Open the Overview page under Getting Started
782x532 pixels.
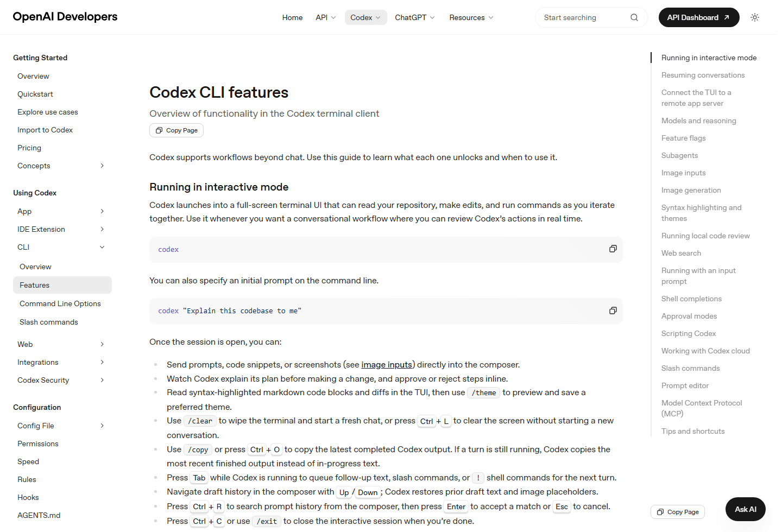[33, 76]
